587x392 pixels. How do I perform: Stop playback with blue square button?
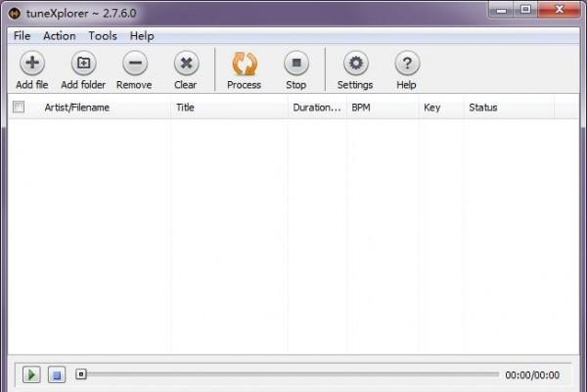tap(57, 374)
